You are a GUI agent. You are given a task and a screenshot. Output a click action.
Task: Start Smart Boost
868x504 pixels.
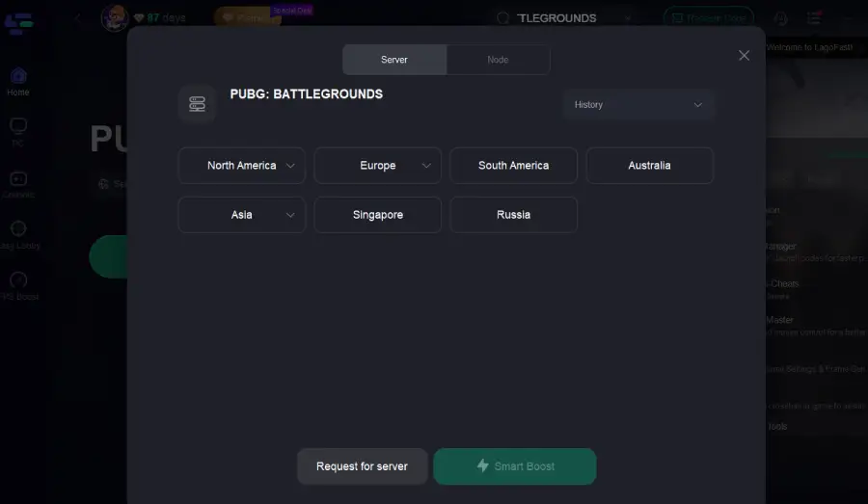click(515, 466)
